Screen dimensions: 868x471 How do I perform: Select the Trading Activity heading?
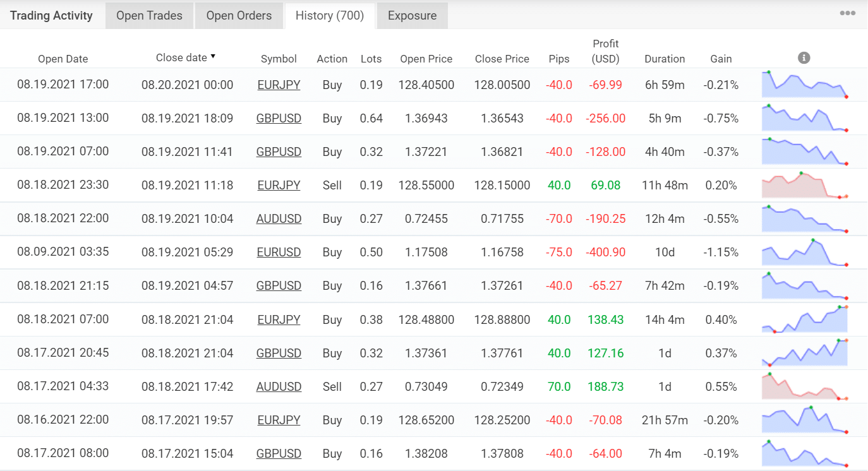tap(51, 16)
